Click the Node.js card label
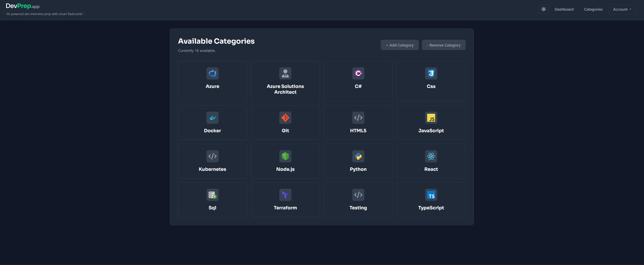Screen dimensions: 644x265 285,169
